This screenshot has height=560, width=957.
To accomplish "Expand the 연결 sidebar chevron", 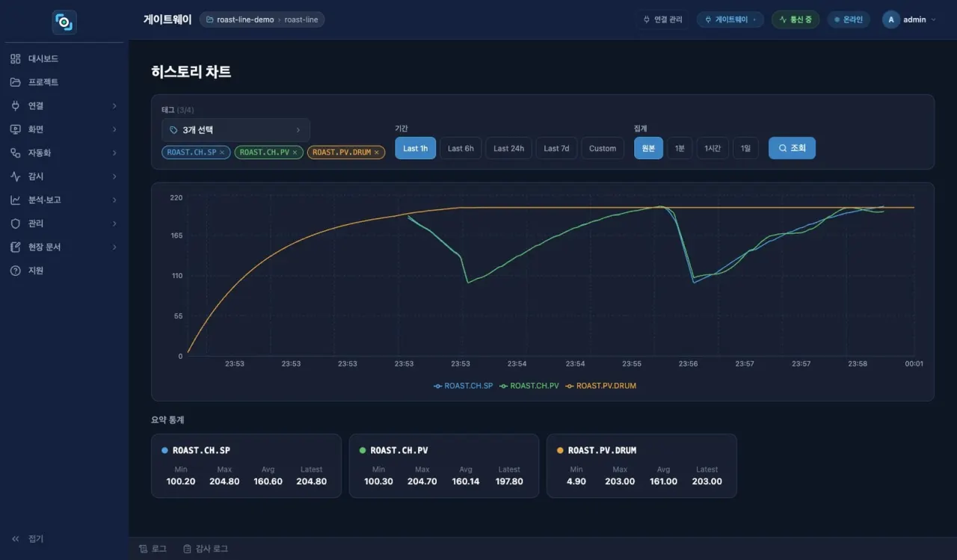I will pos(114,106).
